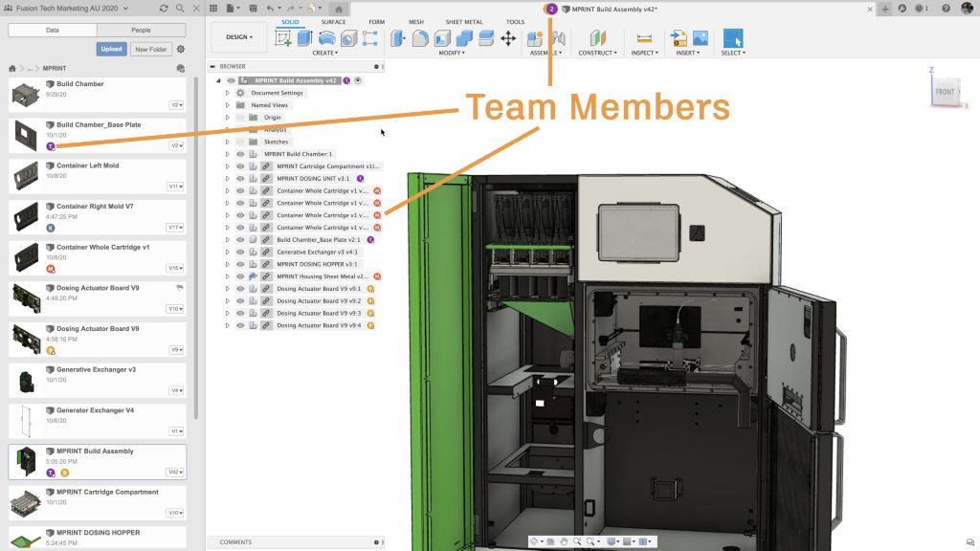Open Build Chamber thumbnail in data panel

tap(26, 95)
